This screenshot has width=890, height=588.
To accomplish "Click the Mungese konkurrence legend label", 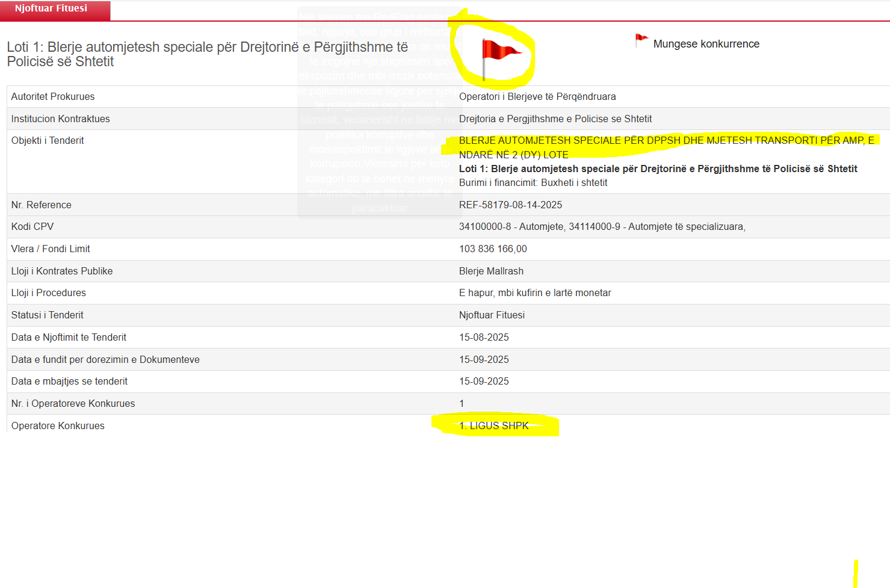I will (x=706, y=44).
